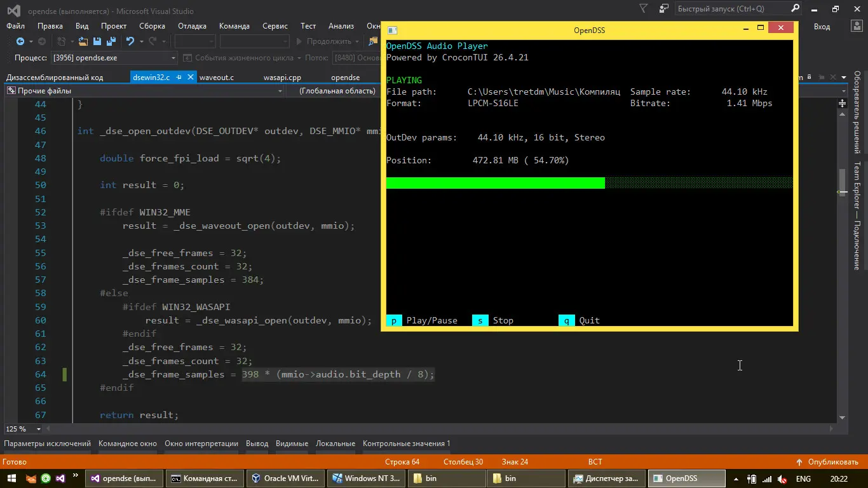Save the current file with the floppy disk icon
Viewport: 868px width, 488px height.
pos(97,41)
